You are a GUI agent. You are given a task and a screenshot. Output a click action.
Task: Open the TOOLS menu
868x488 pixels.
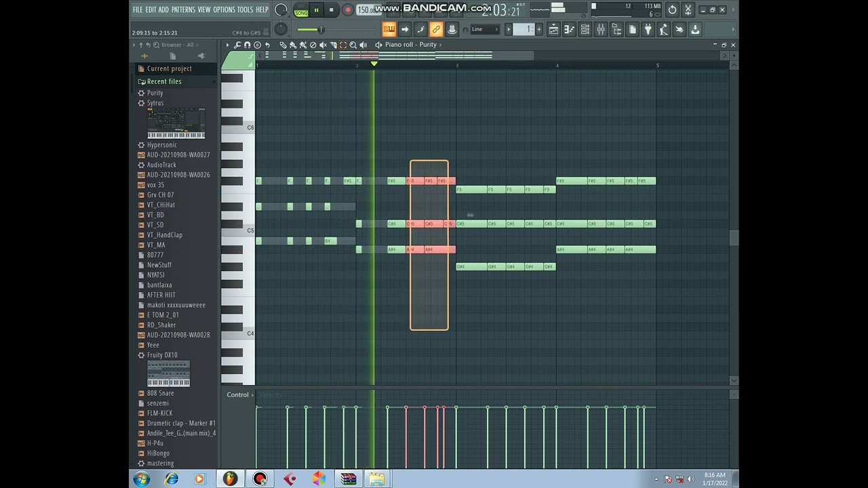245,9
